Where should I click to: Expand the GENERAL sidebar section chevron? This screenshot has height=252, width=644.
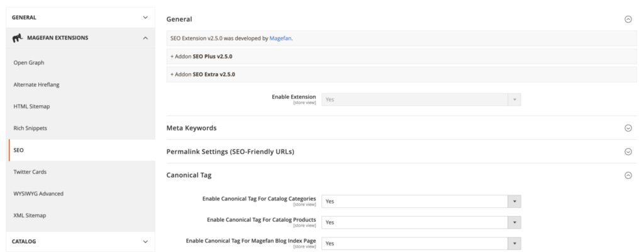(x=145, y=18)
